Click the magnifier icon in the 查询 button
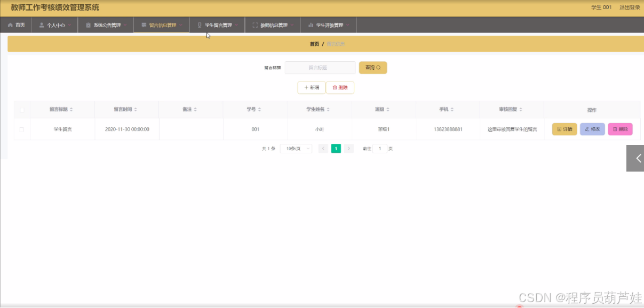 coord(379,67)
